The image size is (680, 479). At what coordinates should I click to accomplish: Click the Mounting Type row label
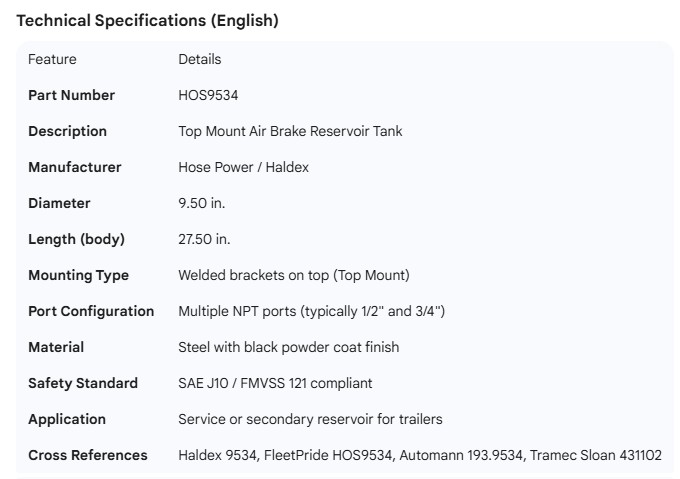point(78,275)
